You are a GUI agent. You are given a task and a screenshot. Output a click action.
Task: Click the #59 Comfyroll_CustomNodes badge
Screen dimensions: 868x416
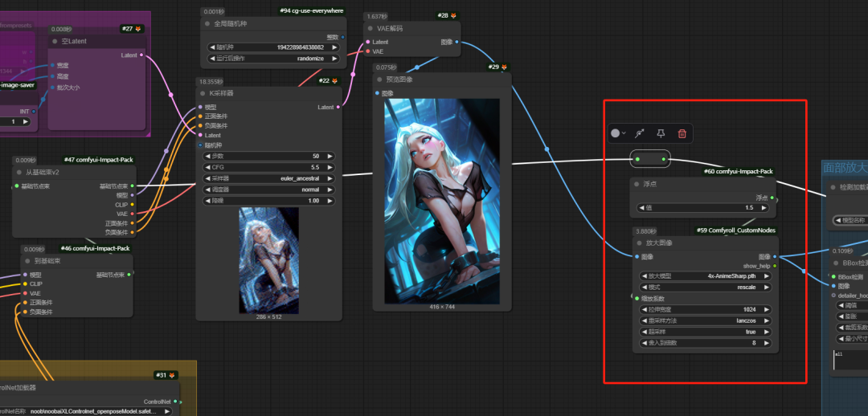tap(736, 230)
